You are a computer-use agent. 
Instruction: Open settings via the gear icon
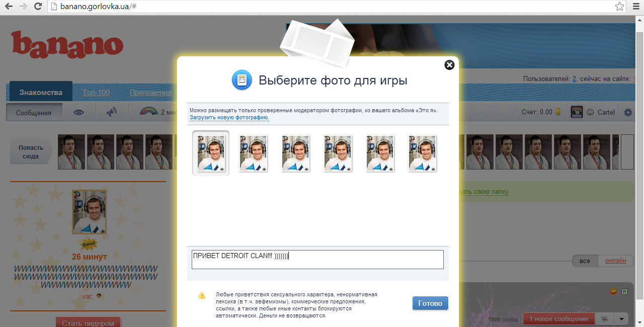coord(628,112)
